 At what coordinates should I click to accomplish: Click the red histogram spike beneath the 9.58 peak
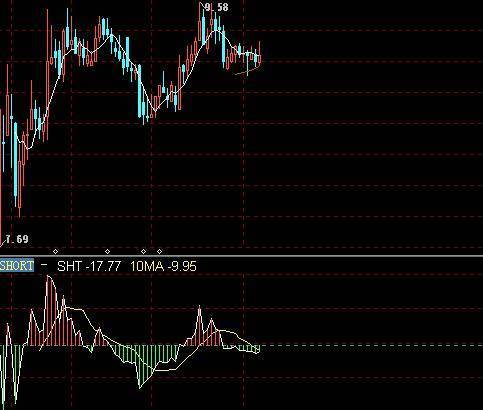point(200,325)
